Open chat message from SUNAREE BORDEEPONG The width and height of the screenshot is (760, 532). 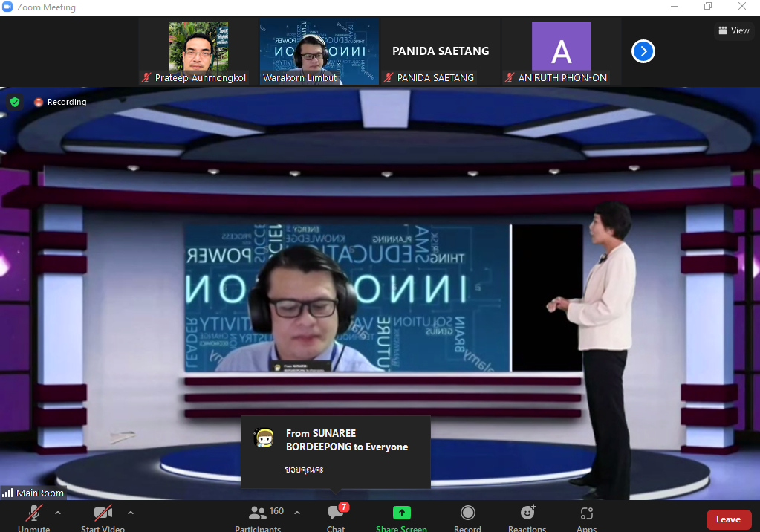336,452
